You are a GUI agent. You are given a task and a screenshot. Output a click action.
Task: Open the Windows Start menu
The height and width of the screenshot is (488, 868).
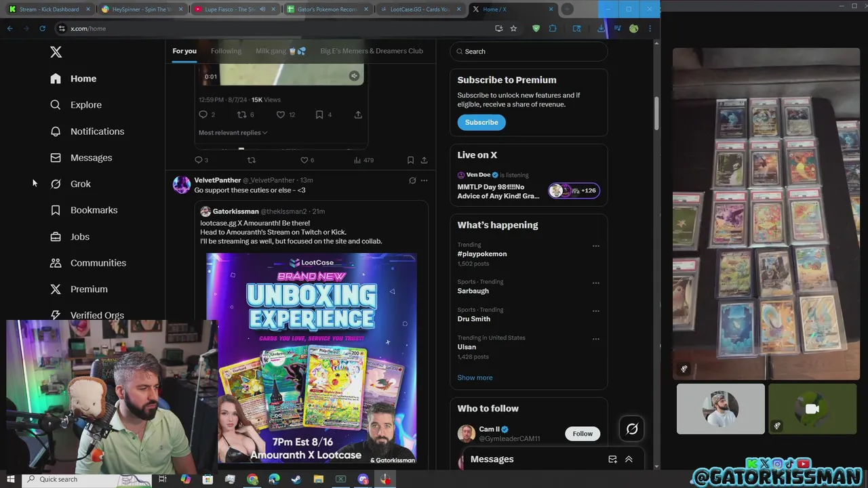[10, 479]
